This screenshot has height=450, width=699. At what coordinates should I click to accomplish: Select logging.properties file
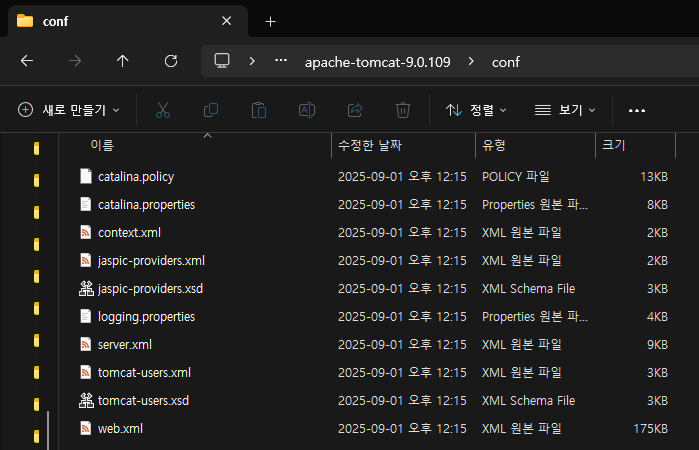pos(146,317)
